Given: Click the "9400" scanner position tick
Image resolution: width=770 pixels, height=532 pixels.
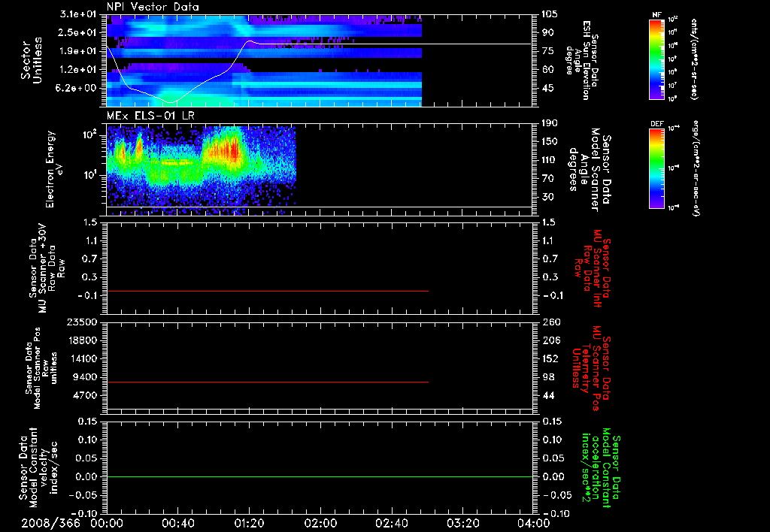Looking at the screenshot, I should [84, 377].
